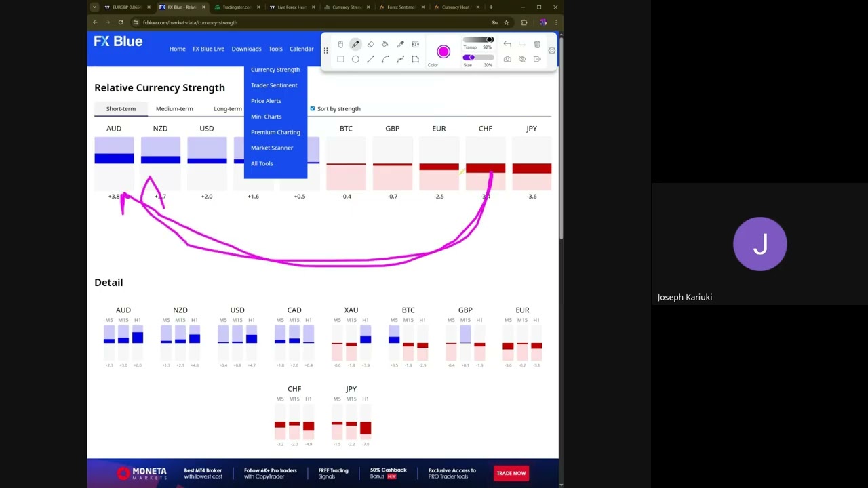Select the curved arc tool
This screenshot has height=488, width=868.
[385, 60]
